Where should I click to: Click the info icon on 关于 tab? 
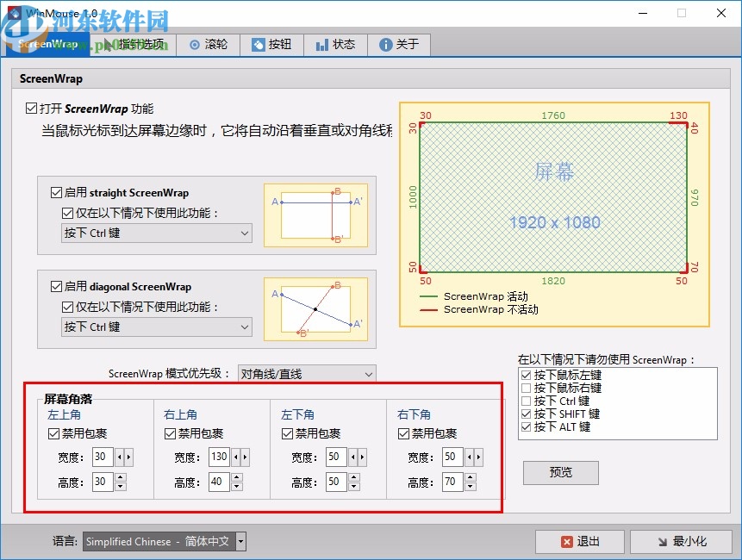[x=386, y=45]
